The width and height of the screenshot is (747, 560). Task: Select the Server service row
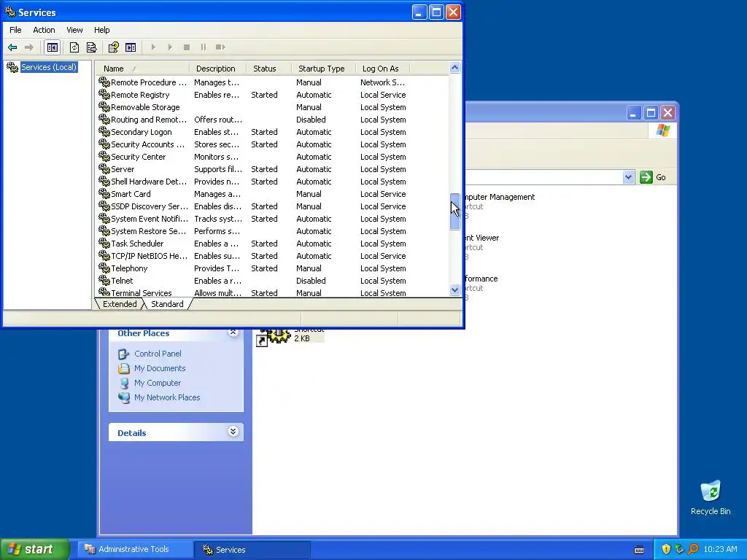(123, 169)
